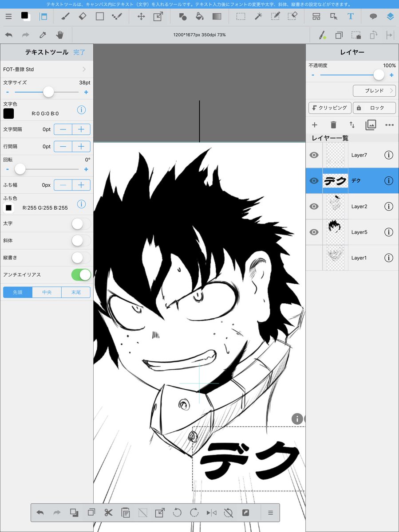
Task: Click the クリッピング button
Action: (330, 108)
